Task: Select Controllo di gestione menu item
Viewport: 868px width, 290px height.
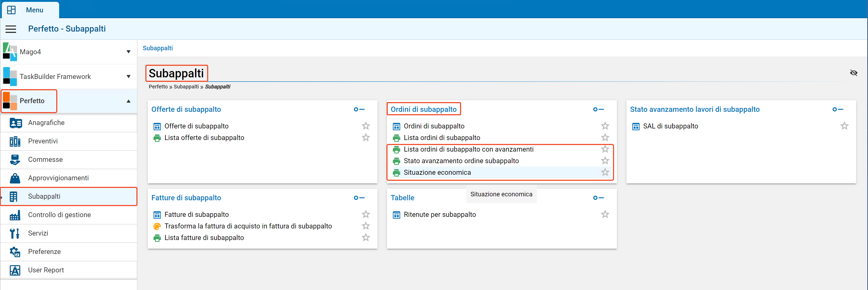Action: [x=69, y=215]
